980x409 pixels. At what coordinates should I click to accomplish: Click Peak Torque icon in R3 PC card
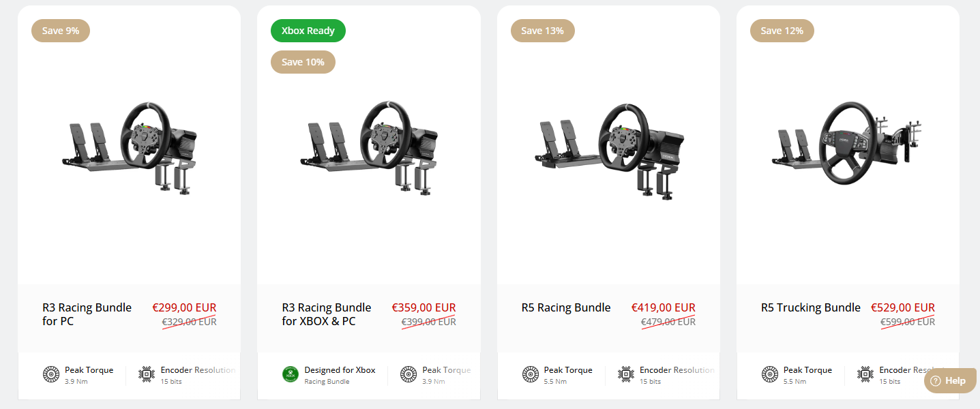(x=51, y=374)
